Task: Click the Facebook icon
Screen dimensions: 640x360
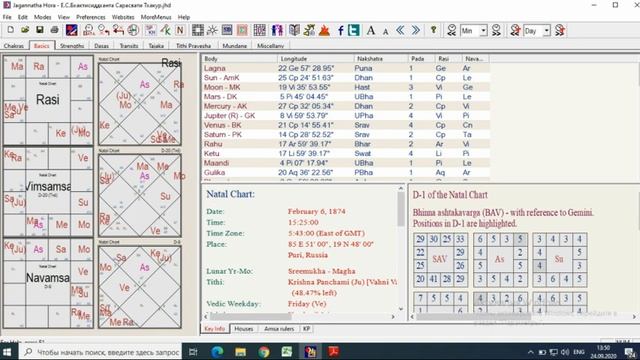Action: (340, 30)
